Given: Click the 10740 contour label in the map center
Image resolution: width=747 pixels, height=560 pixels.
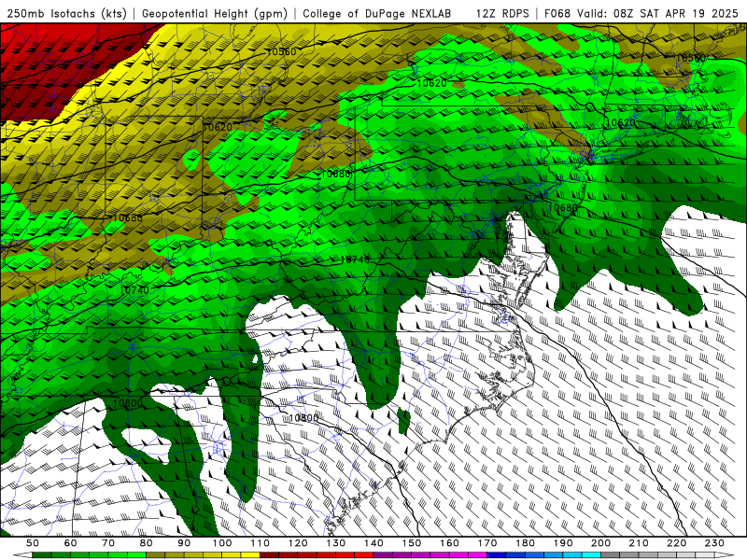Looking at the screenshot, I should pos(356,260).
